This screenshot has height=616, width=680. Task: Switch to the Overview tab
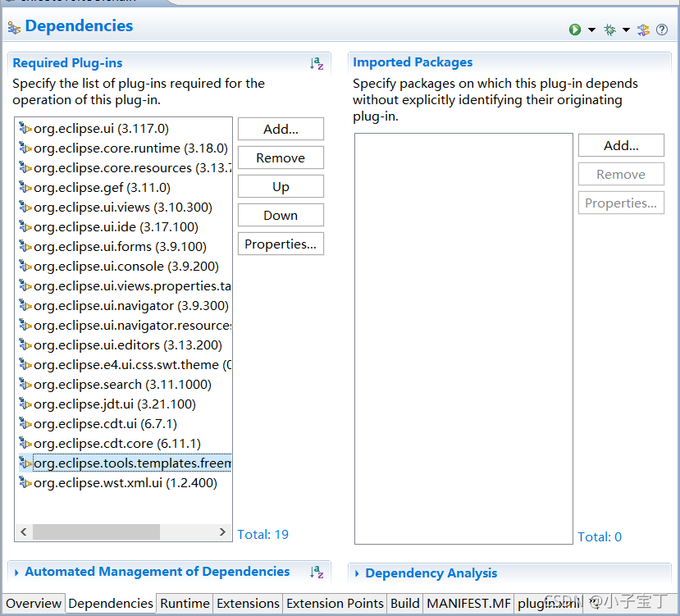point(34,604)
